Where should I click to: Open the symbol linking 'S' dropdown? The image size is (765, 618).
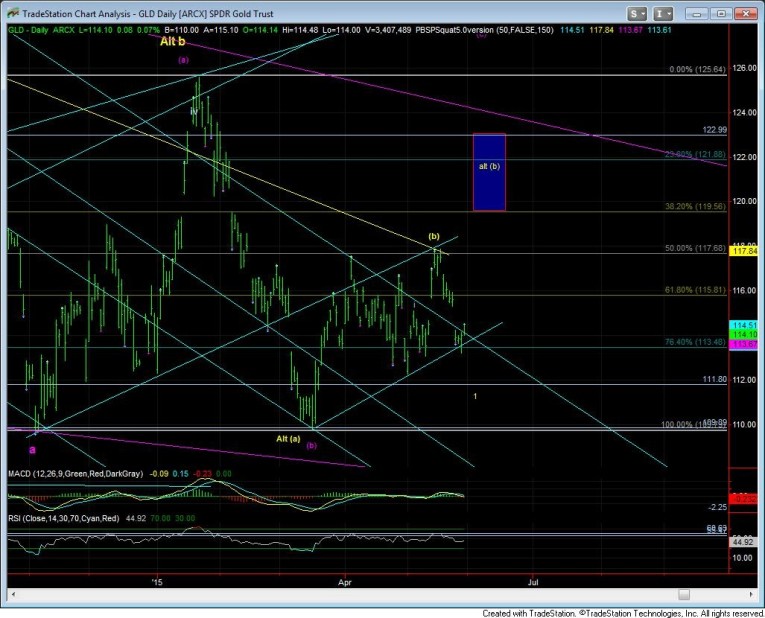[x=637, y=13]
